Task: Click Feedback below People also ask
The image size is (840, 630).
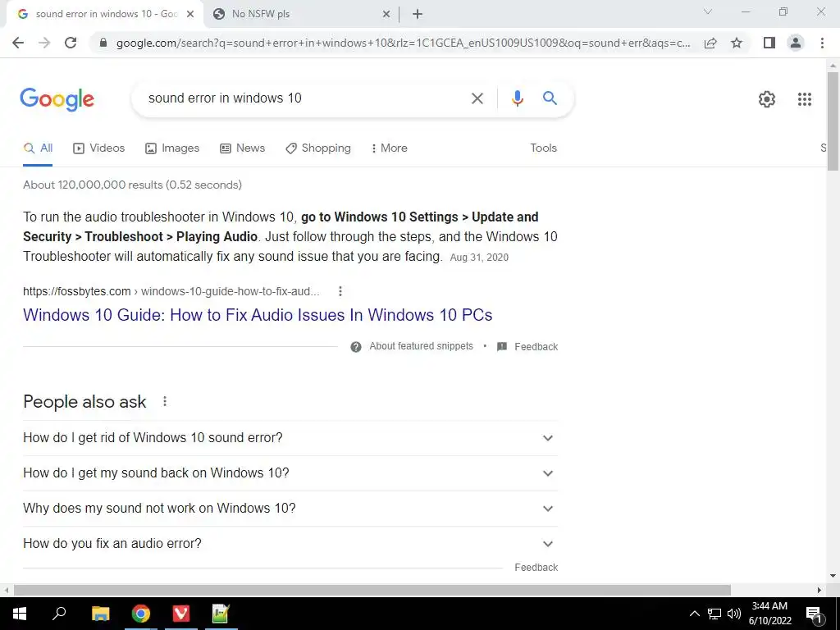Action: (536, 568)
